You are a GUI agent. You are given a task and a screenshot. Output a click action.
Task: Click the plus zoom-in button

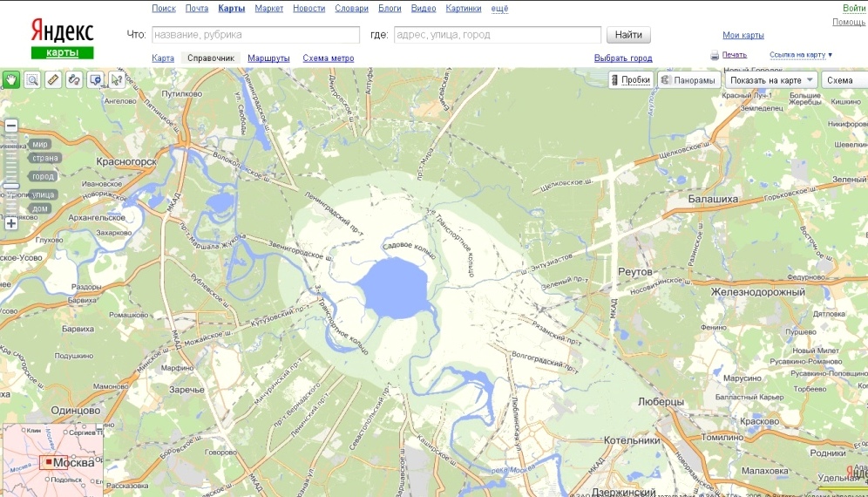point(11,223)
